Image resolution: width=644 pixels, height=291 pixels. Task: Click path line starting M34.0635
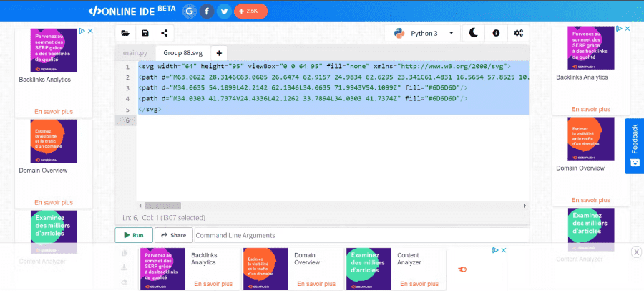(x=303, y=88)
